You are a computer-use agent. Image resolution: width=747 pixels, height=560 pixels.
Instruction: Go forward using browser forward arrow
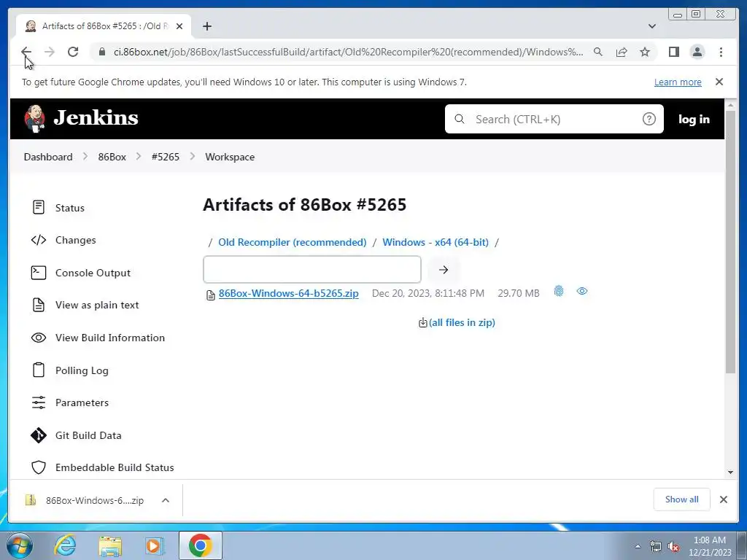(x=50, y=52)
